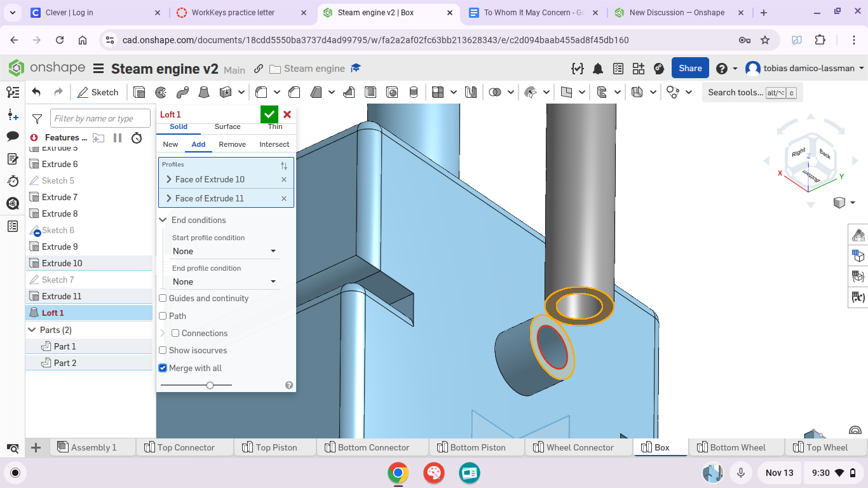Enable the Show isocurves checkbox
This screenshot has height=488, width=868.
point(163,350)
